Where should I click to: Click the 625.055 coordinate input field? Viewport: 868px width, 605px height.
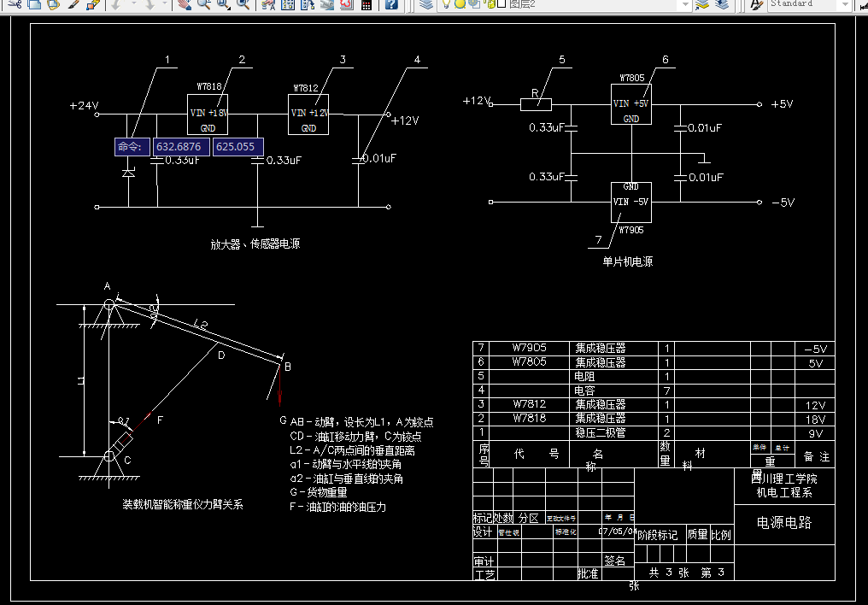coord(238,147)
